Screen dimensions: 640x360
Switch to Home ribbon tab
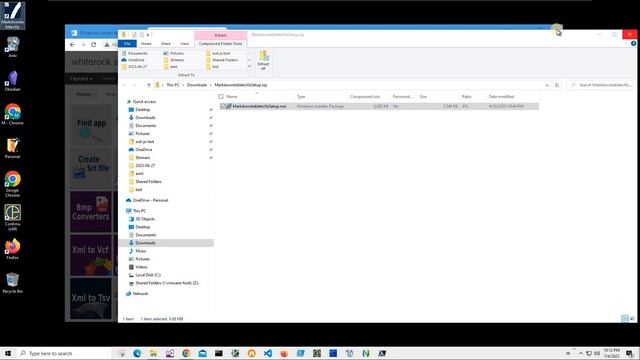coord(146,43)
